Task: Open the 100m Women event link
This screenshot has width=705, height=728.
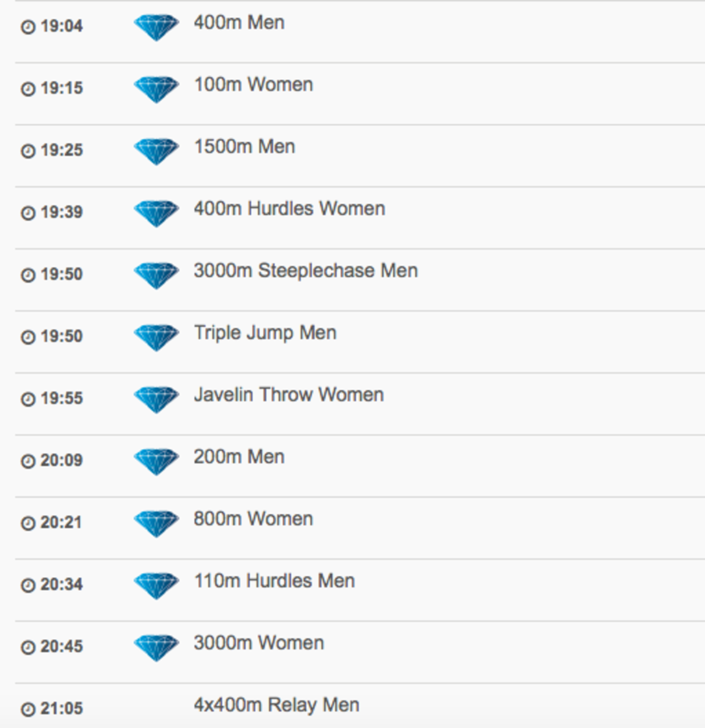Action: tap(253, 85)
